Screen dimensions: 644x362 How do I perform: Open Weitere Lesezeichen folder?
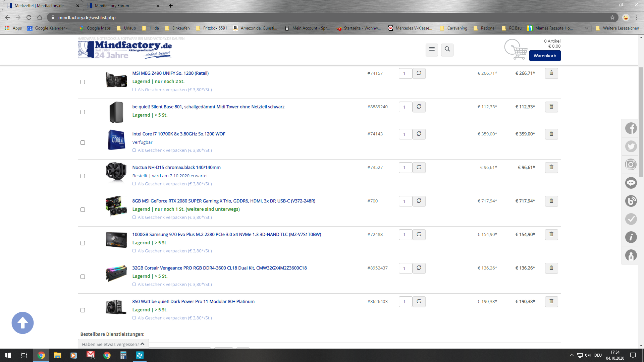[617, 28]
